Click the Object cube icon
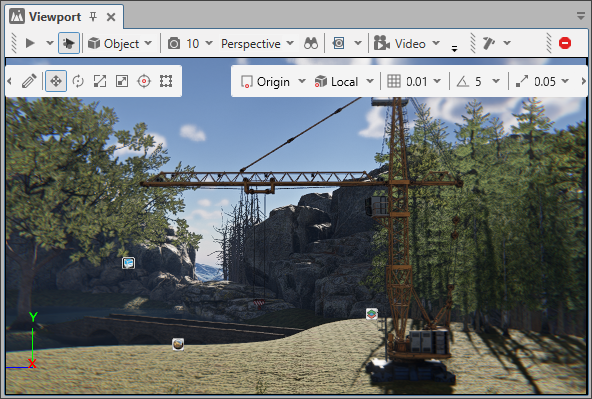592x399 pixels. tap(94, 43)
